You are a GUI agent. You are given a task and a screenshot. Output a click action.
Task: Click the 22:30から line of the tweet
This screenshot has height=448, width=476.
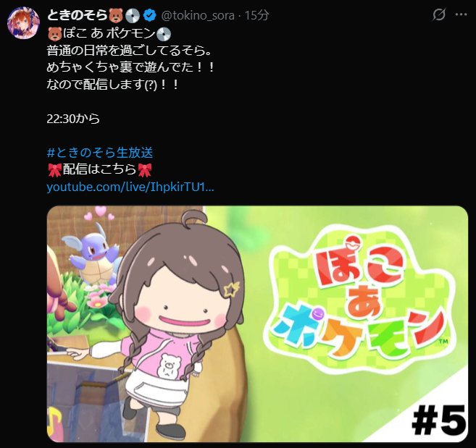point(73,119)
